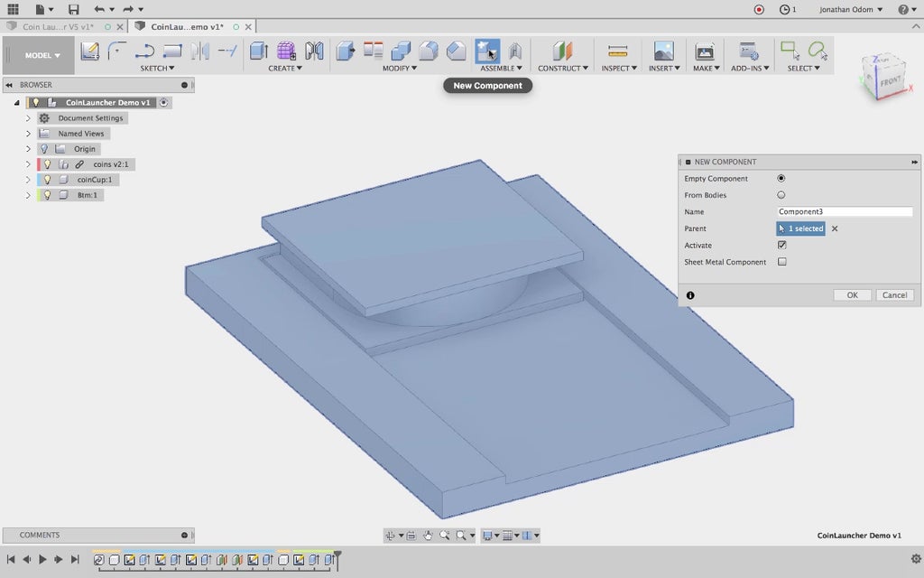
Task: Open the MODIFY menu
Action: pos(400,69)
